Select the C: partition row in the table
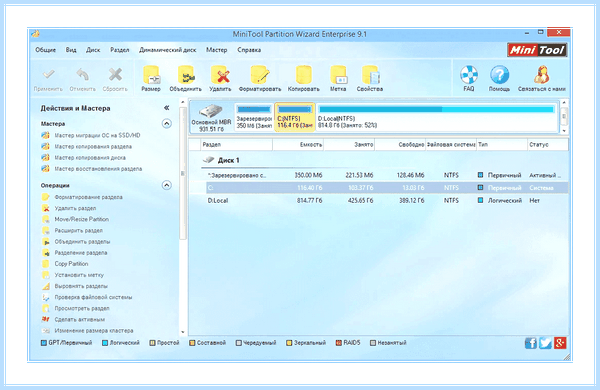The width and height of the screenshot is (600, 390). (386, 188)
